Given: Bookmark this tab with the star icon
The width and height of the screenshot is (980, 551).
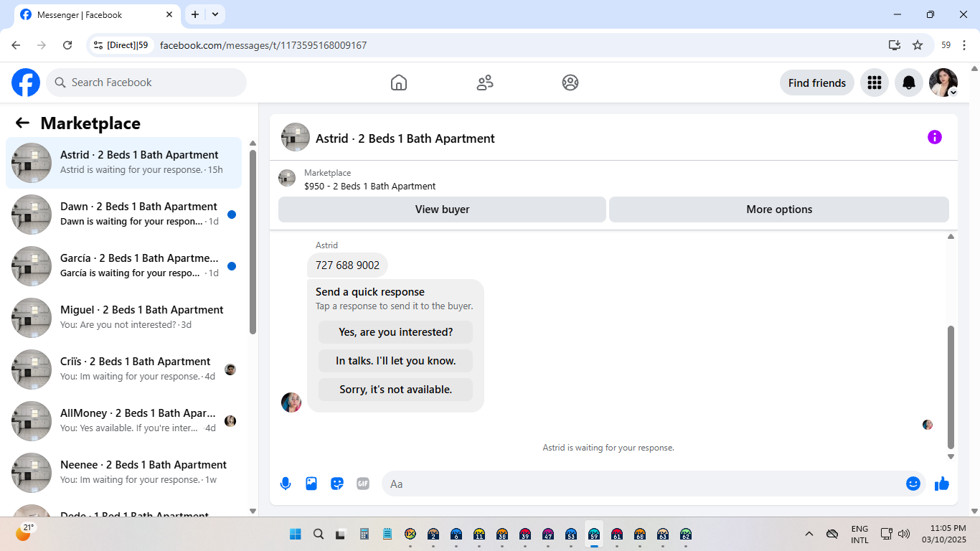Looking at the screenshot, I should 918,45.
